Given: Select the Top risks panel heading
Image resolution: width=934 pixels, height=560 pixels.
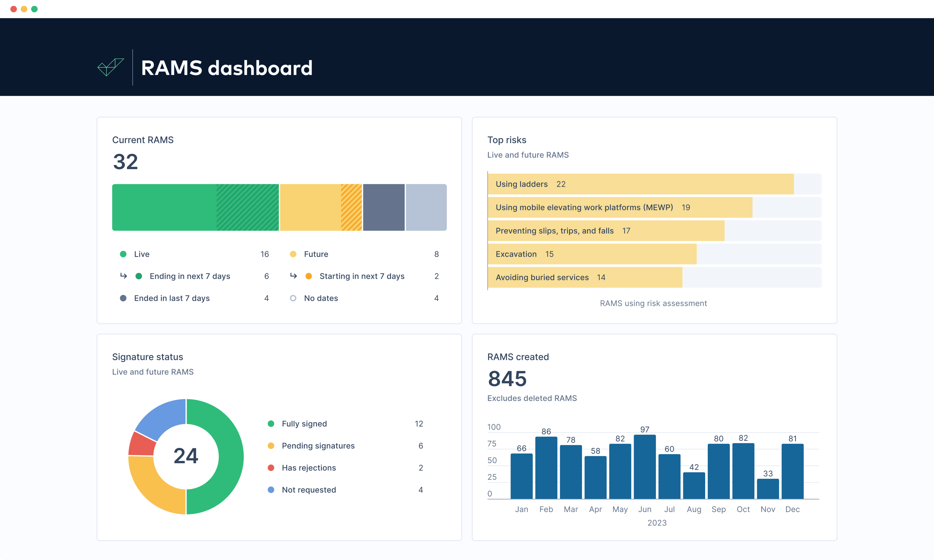Looking at the screenshot, I should click(x=507, y=140).
